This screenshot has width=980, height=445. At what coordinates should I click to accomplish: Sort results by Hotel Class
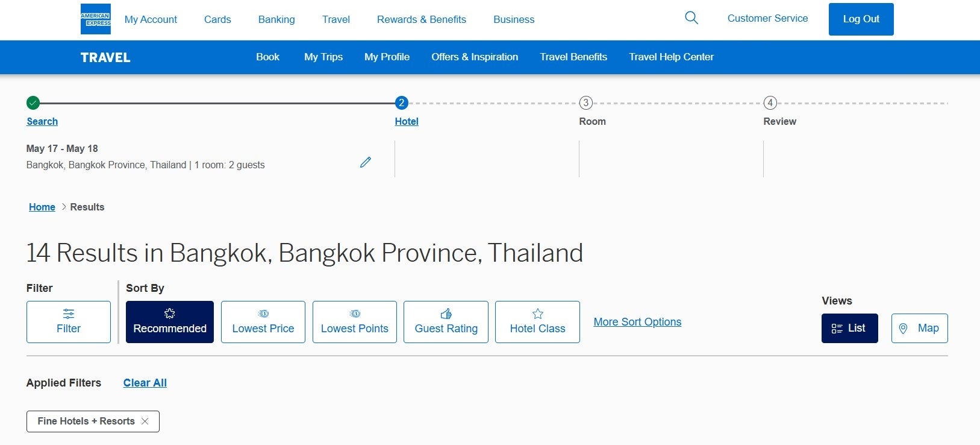coord(538,322)
